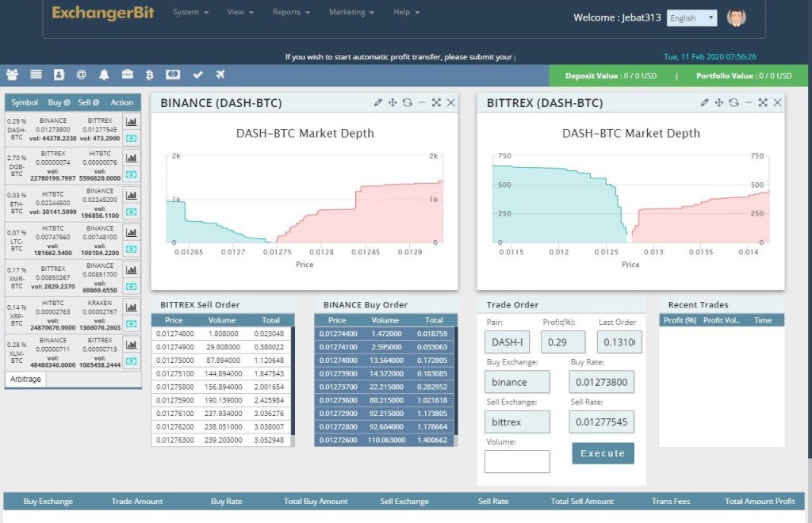Refresh the BINANCE DASH-BTC market depth panel
812x523 pixels.
407,103
